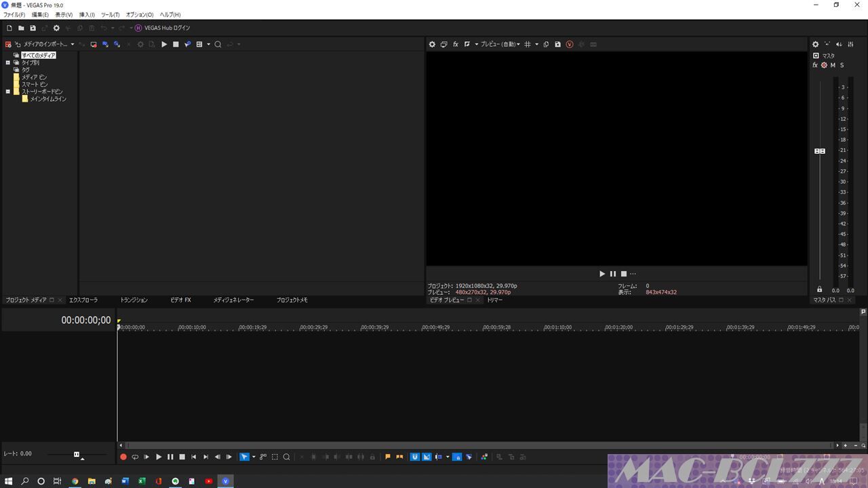Solo the master bus with S
Screen dimensions: 868x488
point(842,65)
